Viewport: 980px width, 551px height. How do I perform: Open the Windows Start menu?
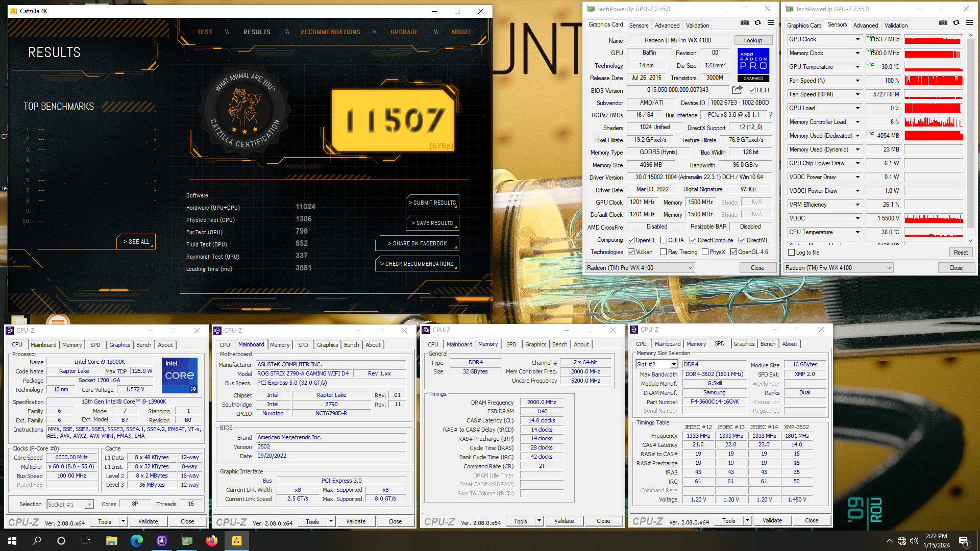coord(12,541)
